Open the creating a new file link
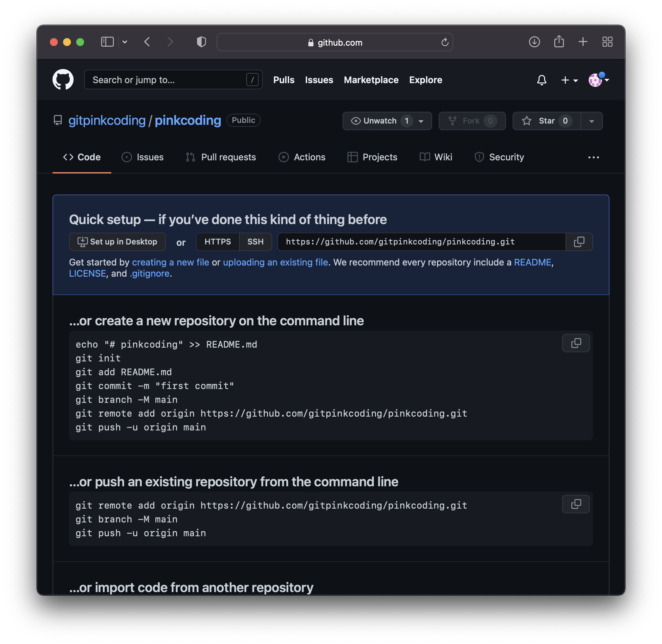 click(170, 262)
